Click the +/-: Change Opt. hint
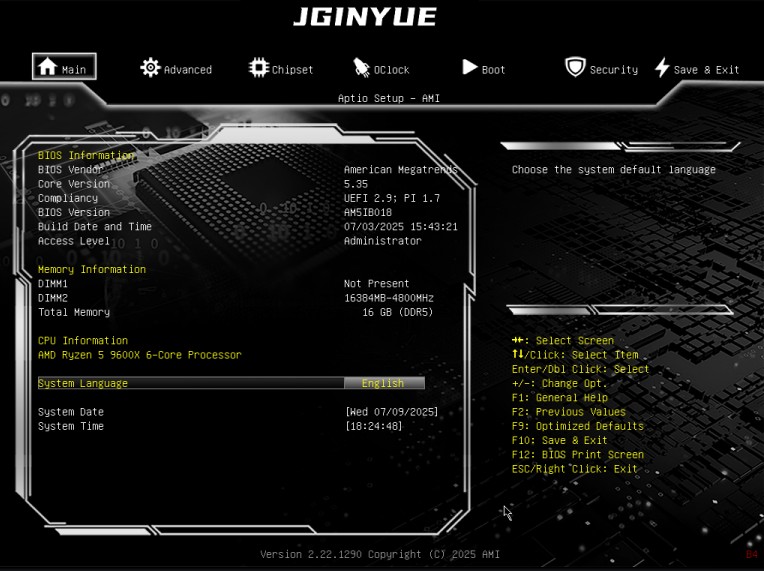The width and height of the screenshot is (764, 571). click(559, 383)
